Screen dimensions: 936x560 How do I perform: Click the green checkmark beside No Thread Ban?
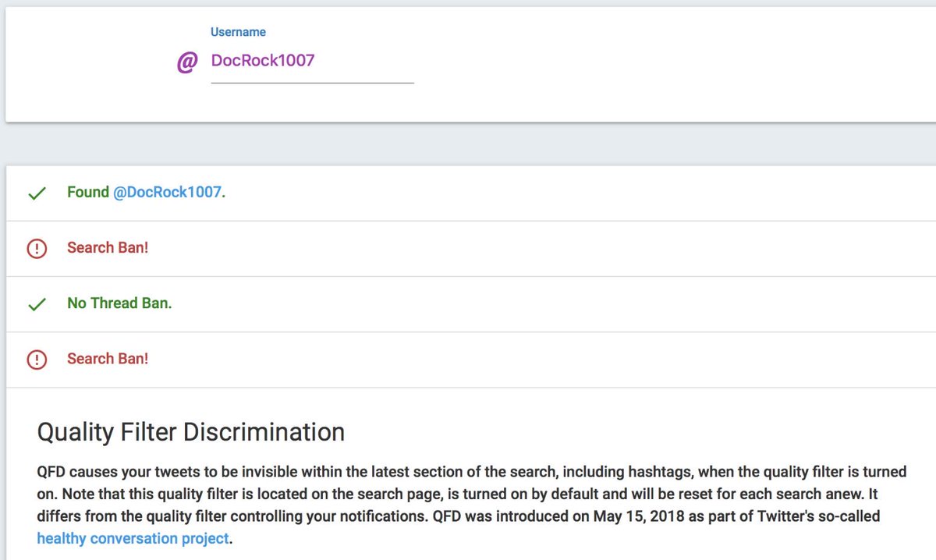[37, 304]
